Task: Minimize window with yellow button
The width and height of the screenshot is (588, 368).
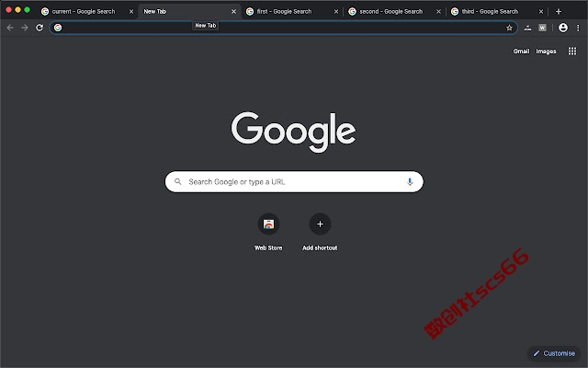Action: [18, 10]
